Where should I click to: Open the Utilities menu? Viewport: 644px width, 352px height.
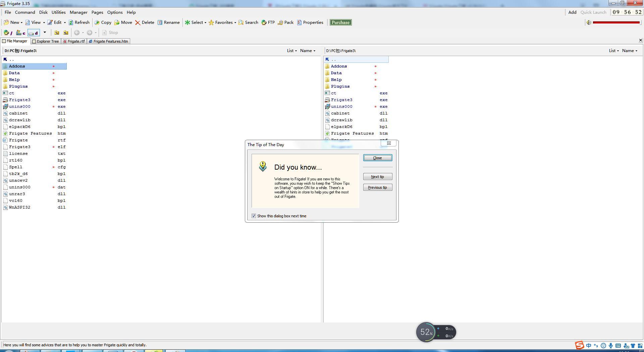click(58, 12)
